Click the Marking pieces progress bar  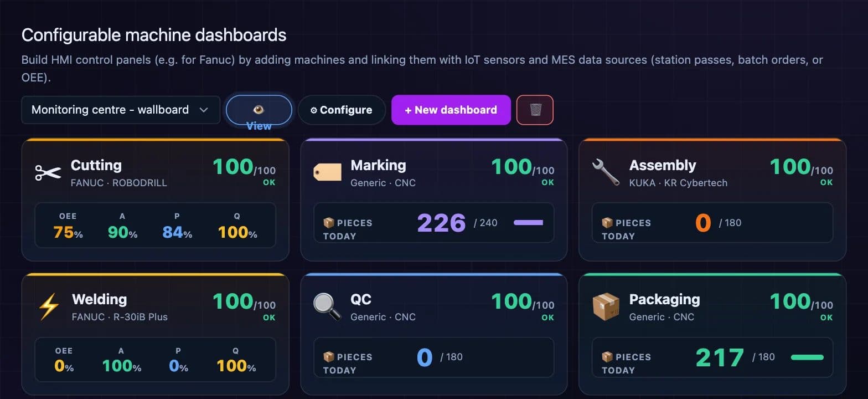coord(528,223)
